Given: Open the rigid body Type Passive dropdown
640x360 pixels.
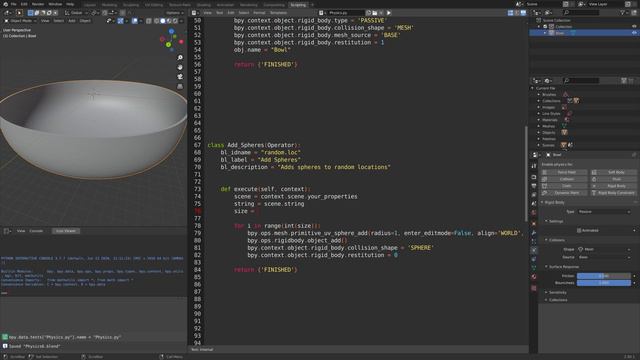Looking at the screenshot, I should tap(604, 211).
